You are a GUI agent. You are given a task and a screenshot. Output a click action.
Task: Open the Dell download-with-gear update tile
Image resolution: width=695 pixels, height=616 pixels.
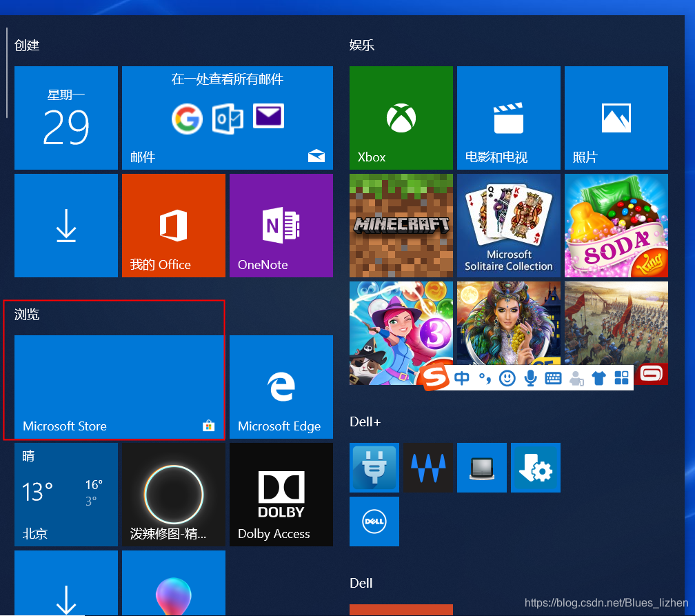(536, 468)
